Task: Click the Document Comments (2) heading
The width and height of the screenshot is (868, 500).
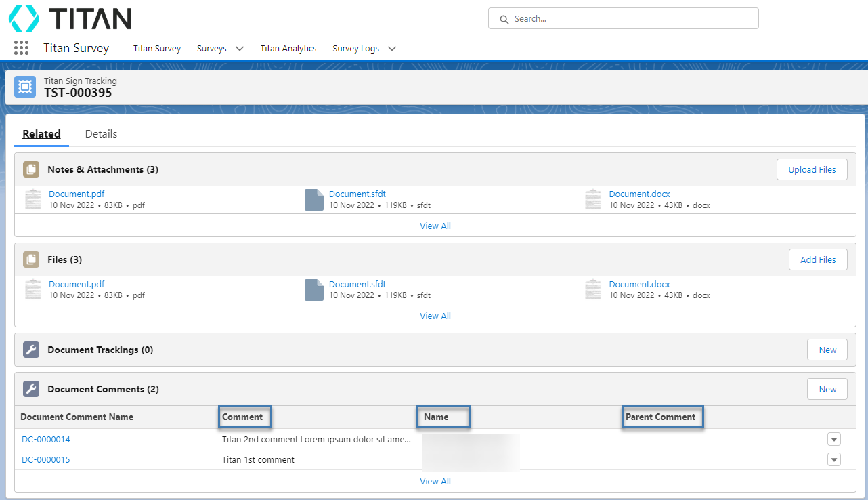Action: coord(103,389)
